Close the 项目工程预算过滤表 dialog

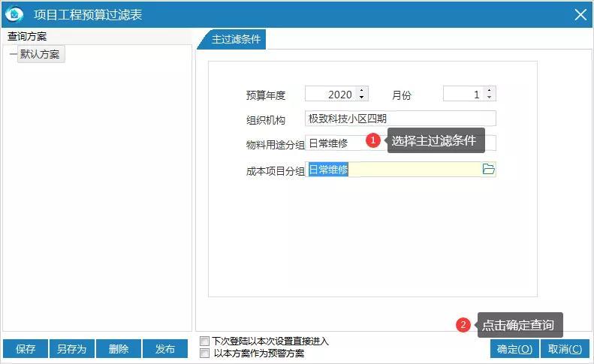tap(580, 15)
